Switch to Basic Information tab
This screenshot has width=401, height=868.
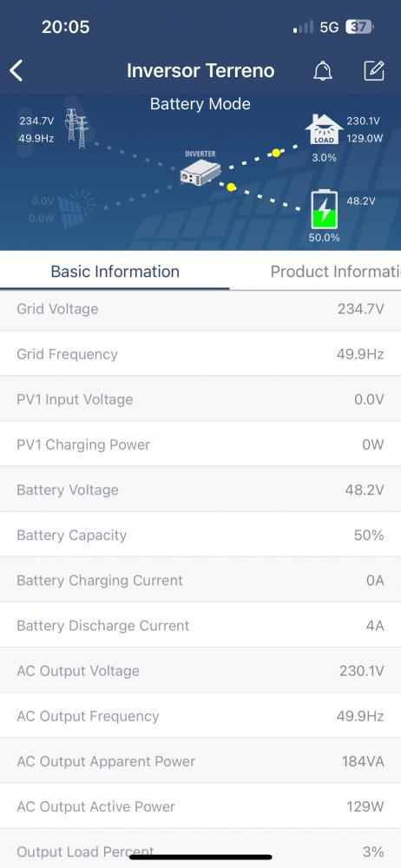[115, 271]
